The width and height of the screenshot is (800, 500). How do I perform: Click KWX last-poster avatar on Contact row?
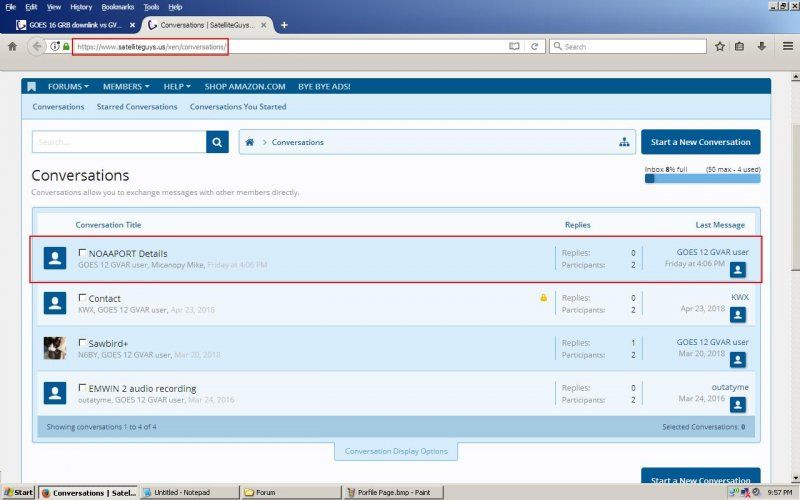[x=738, y=315]
